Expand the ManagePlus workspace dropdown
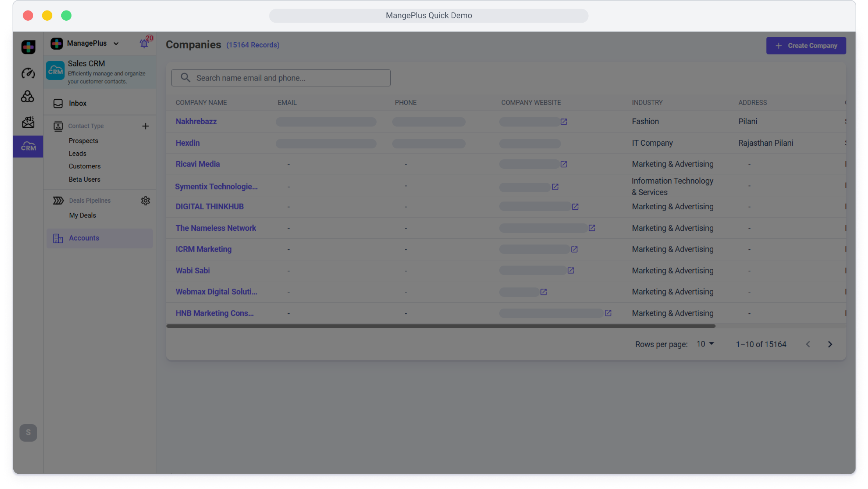The image size is (868, 489). (x=116, y=43)
